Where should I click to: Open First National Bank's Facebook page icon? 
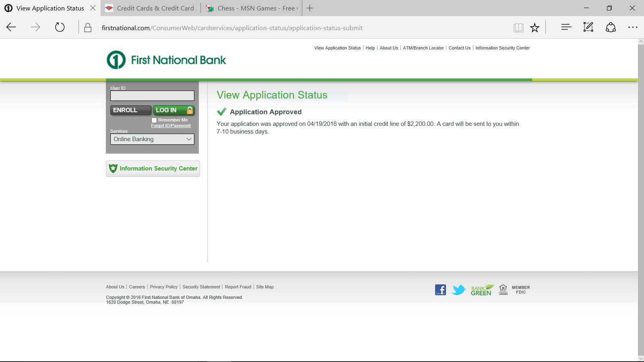pyautogui.click(x=440, y=290)
